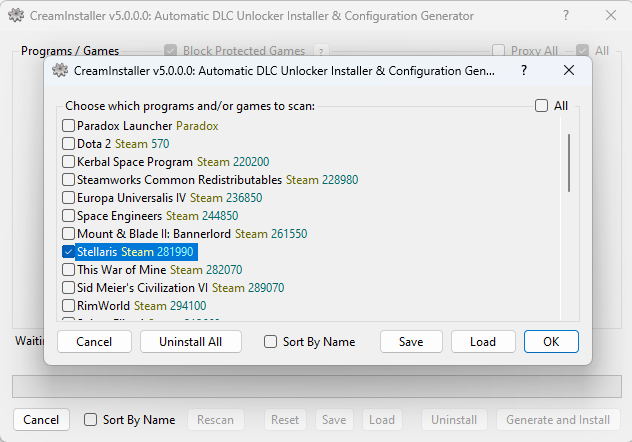Click the Save button in dialog

point(411,342)
